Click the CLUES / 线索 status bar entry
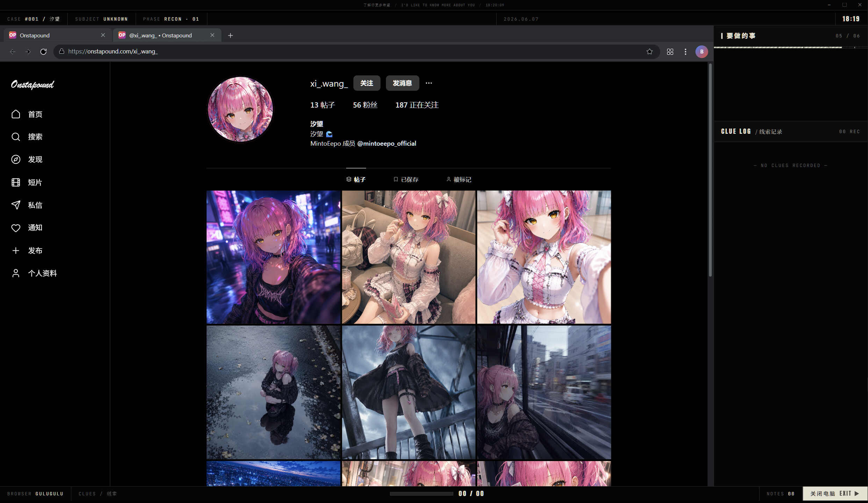 point(98,494)
